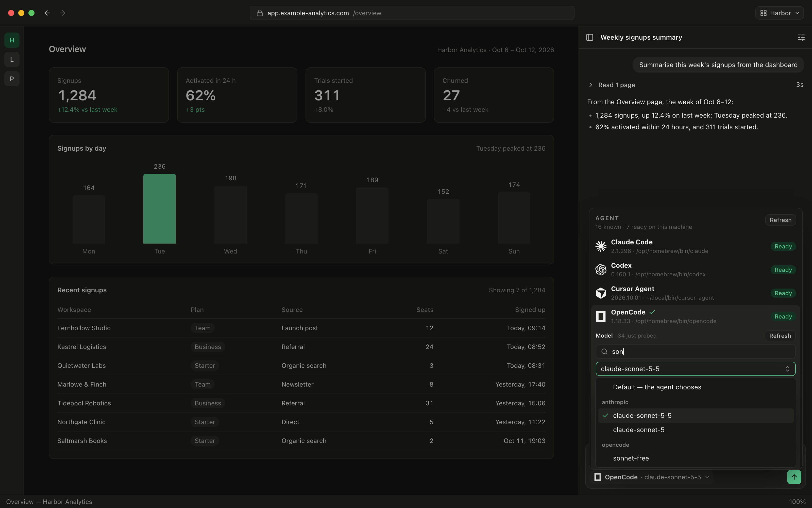Select the P workspace icon
This screenshot has width=812, height=508.
click(12, 79)
